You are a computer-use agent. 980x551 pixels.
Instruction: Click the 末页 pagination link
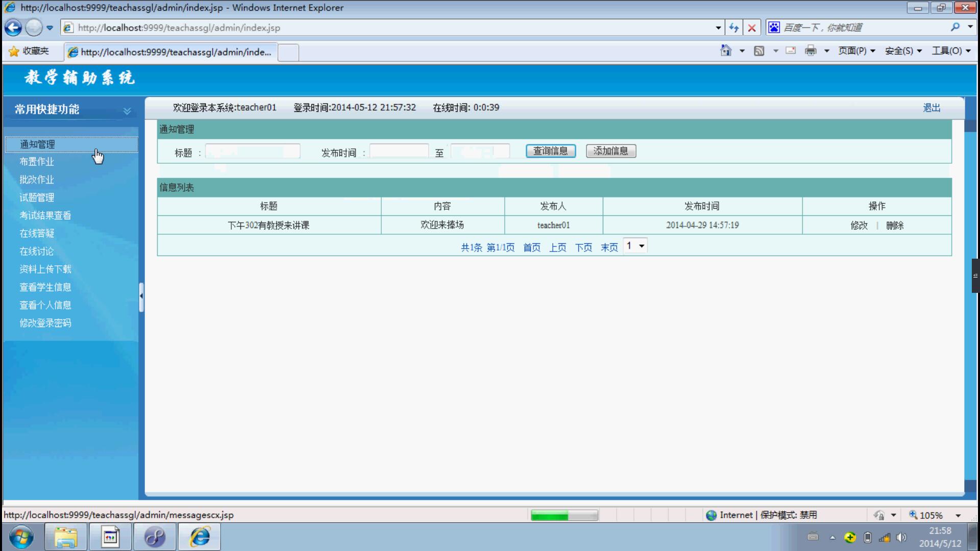609,247
